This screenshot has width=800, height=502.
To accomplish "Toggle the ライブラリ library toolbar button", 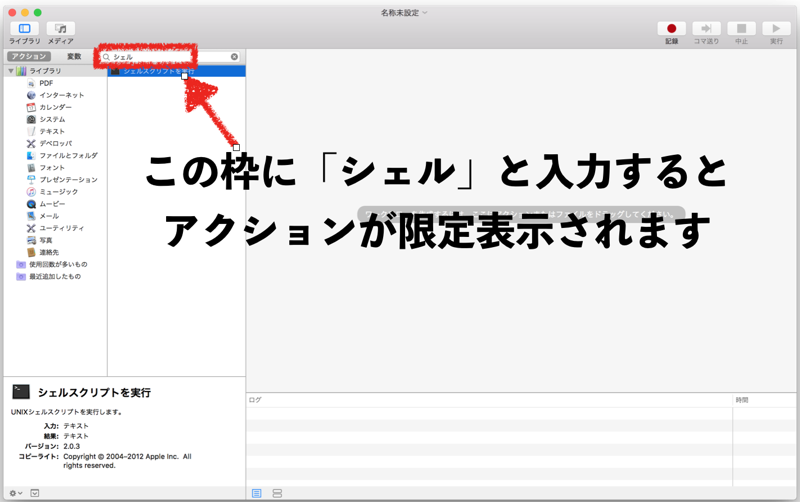I will coord(24,29).
